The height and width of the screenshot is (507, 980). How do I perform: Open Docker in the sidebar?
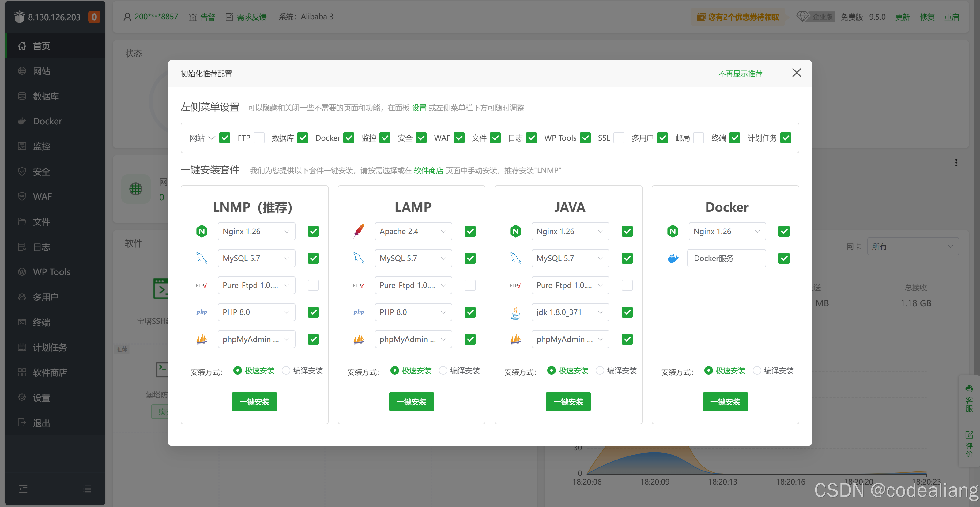point(55,121)
